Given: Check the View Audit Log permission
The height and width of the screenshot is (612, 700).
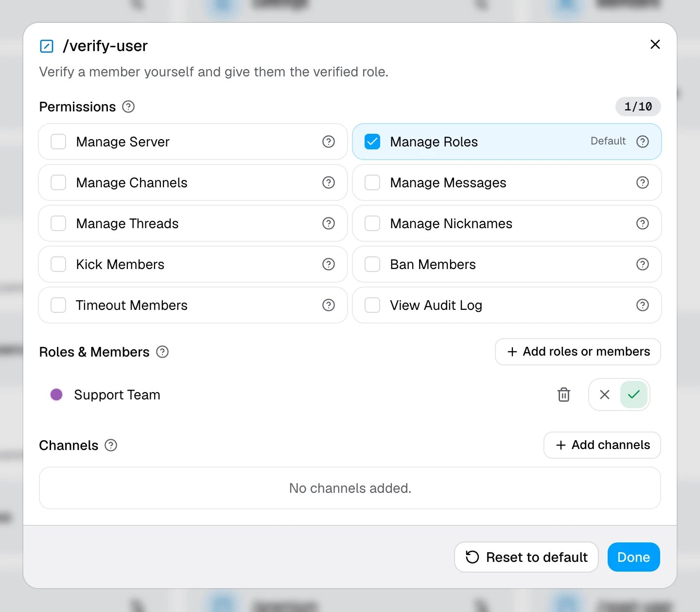Looking at the screenshot, I should pyautogui.click(x=372, y=305).
